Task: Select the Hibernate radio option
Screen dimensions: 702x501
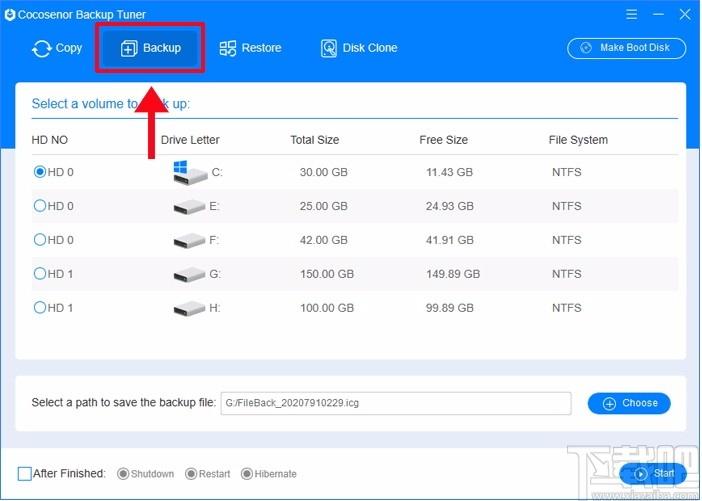Action: [247, 474]
